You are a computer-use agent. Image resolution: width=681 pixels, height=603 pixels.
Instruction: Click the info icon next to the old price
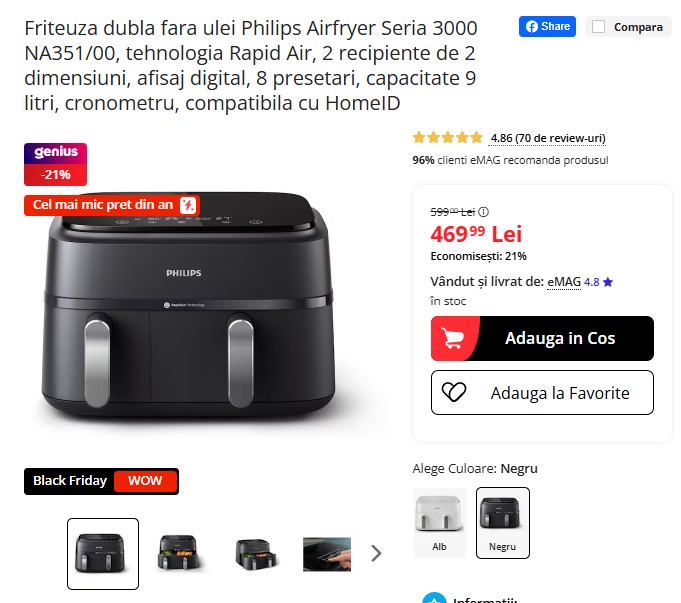pos(483,212)
